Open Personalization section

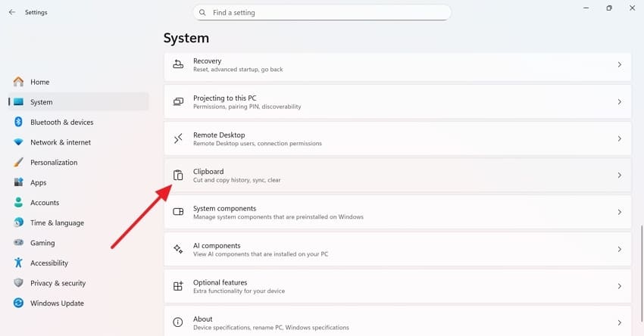pyautogui.click(x=54, y=162)
